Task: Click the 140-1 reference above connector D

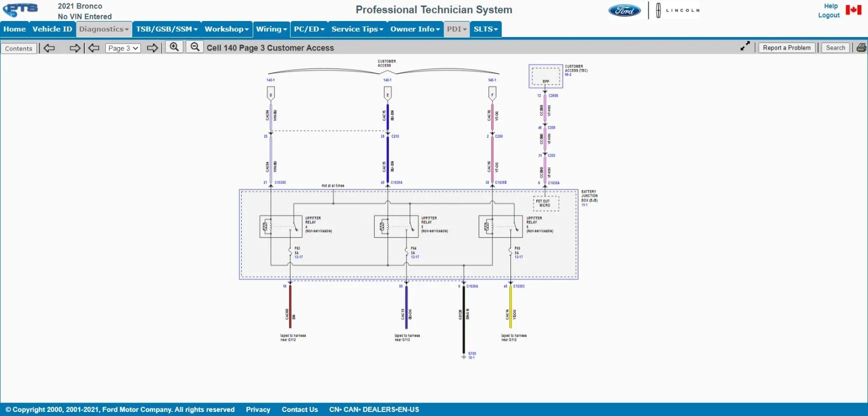Action: (x=271, y=80)
